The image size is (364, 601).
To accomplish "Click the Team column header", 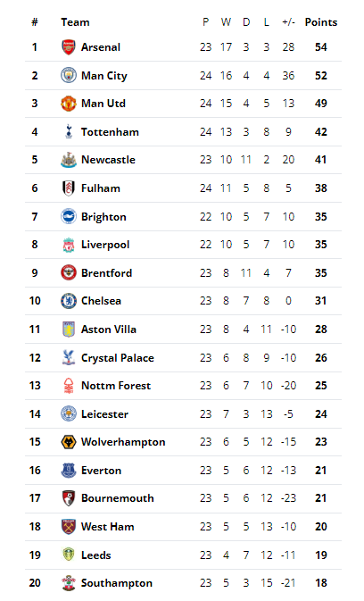I will click(x=75, y=22).
